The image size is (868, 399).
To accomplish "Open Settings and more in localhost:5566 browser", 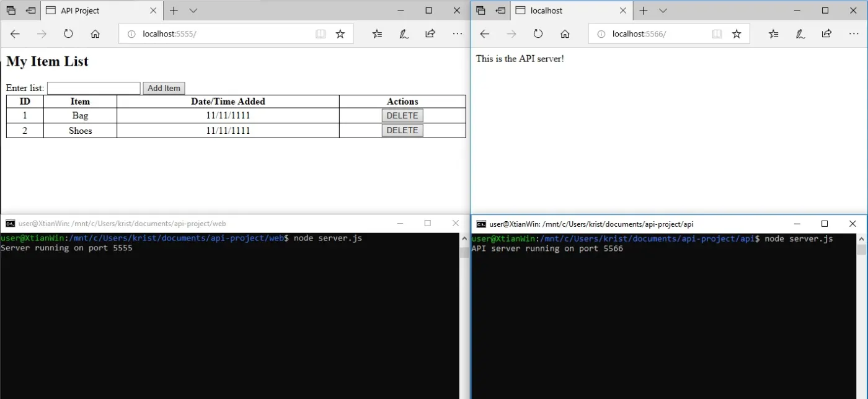I will [854, 34].
